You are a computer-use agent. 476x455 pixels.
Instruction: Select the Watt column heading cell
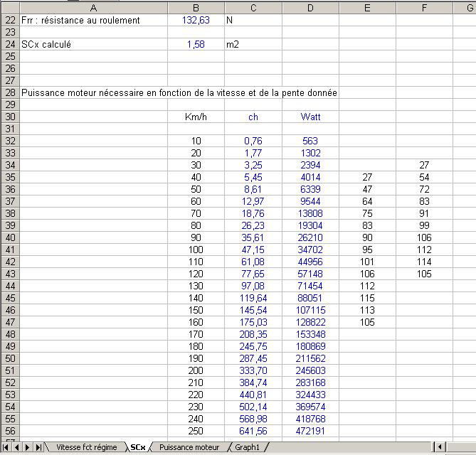[x=310, y=117]
